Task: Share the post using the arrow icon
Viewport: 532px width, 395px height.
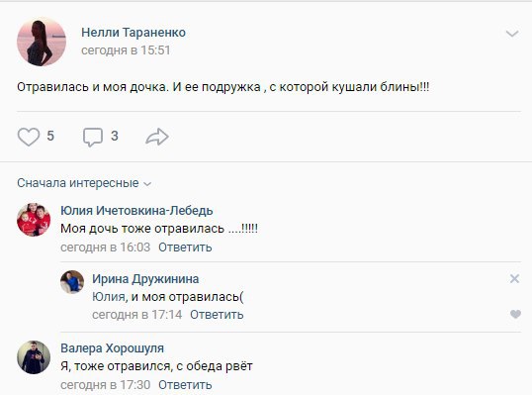Action: (157, 137)
